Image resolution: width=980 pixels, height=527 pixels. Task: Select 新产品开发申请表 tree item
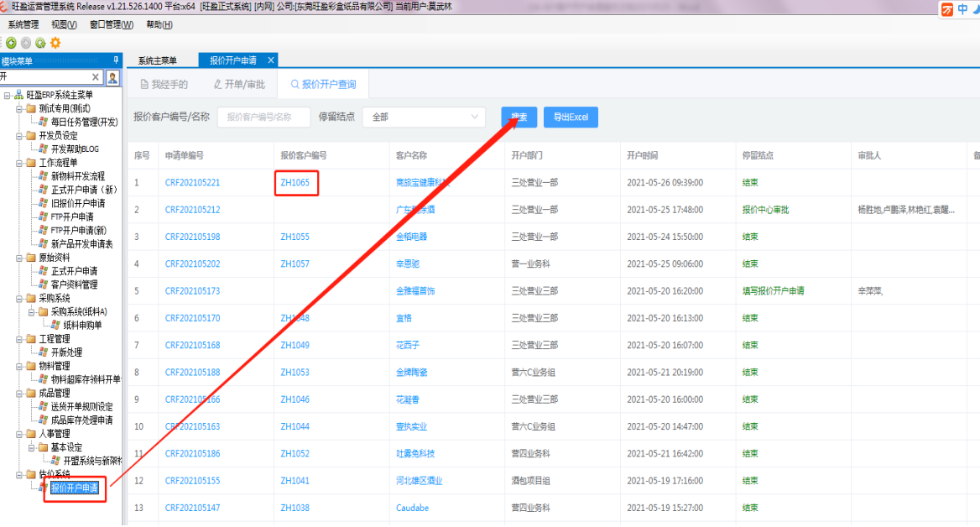tap(82, 244)
